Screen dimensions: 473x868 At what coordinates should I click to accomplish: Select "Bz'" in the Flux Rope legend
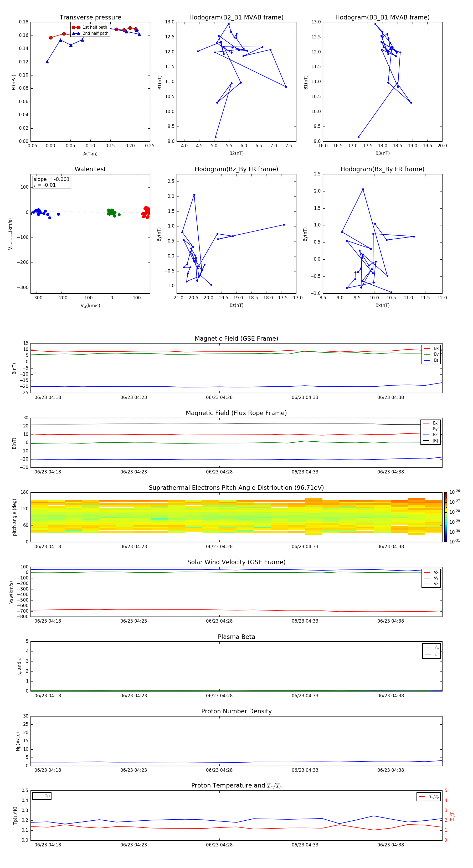point(431,435)
